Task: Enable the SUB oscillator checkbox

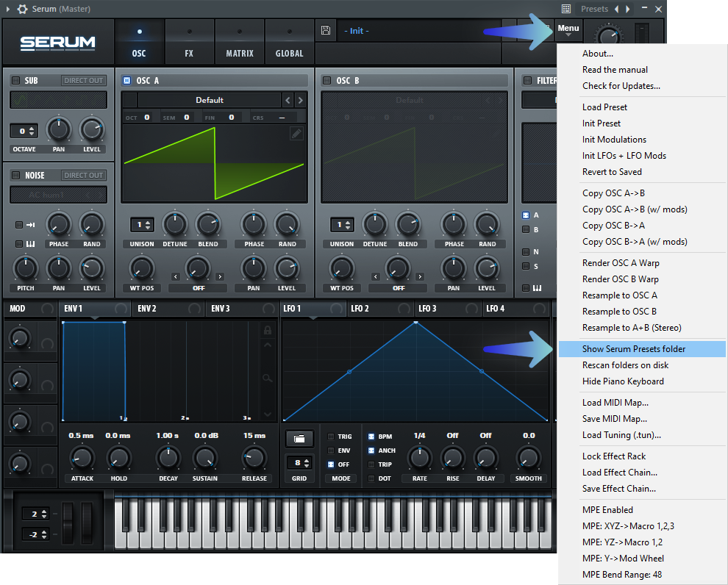Action: pos(15,80)
